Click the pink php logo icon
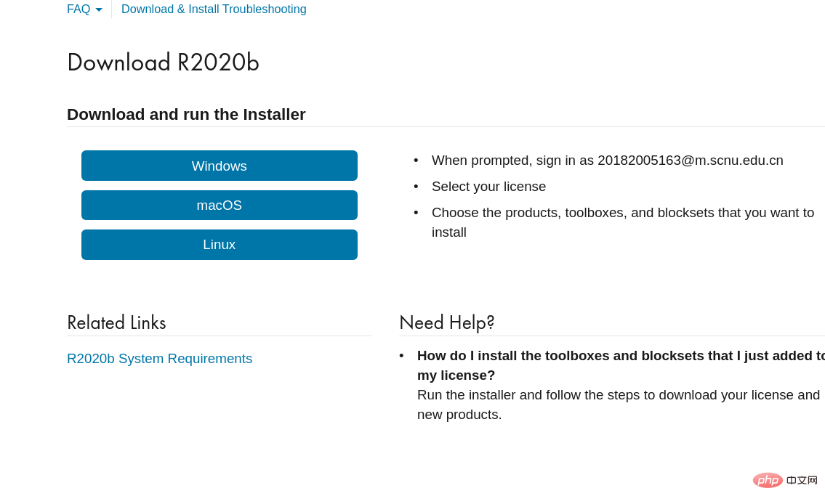 pos(768,480)
